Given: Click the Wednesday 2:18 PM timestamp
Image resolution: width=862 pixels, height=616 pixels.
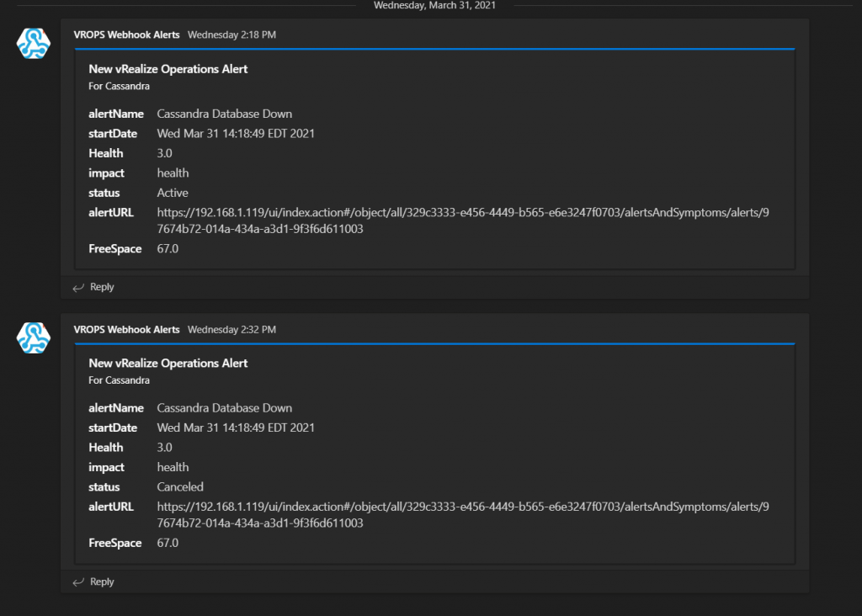Looking at the screenshot, I should [x=231, y=35].
